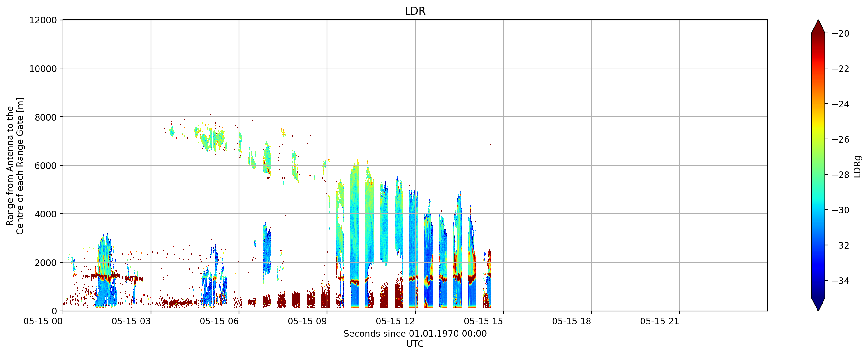Click the x-axis label 05-15 12
This screenshot has height=355, width=868.
[x=396, y=321]
